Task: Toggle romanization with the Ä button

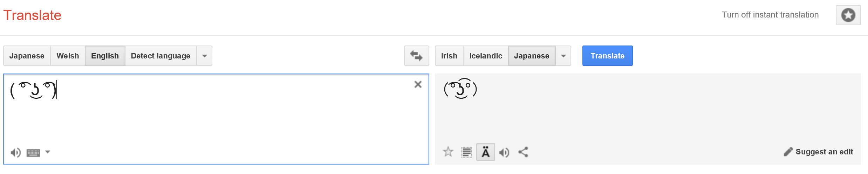Action: tap(485, 152)
